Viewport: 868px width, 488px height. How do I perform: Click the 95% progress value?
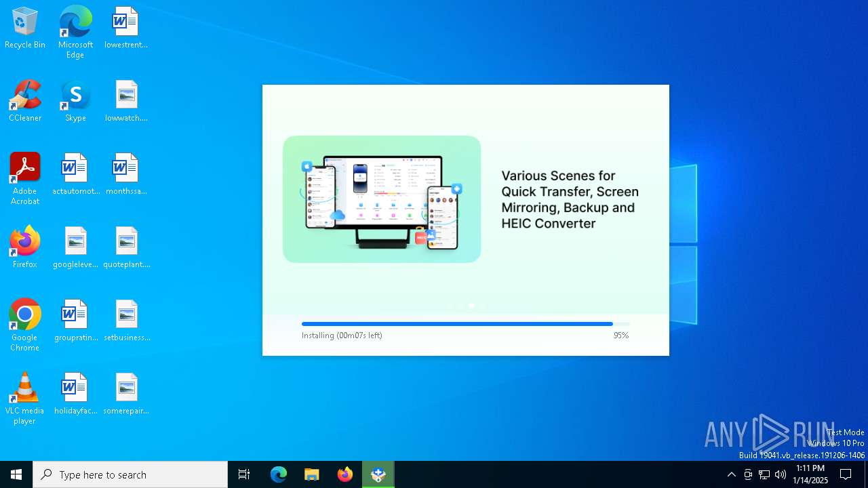[x=621, y=335]
